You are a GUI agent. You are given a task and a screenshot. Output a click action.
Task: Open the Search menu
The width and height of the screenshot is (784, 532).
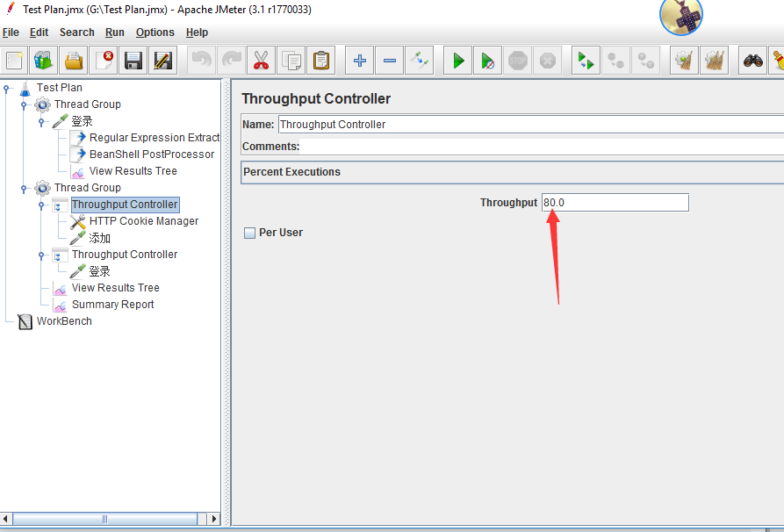click(77, 32)
